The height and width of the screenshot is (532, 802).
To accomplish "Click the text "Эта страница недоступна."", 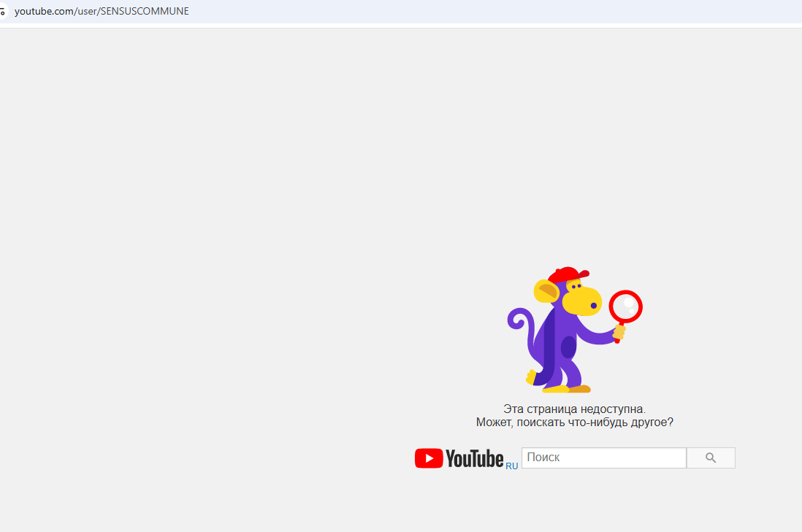I will (574, 409).
